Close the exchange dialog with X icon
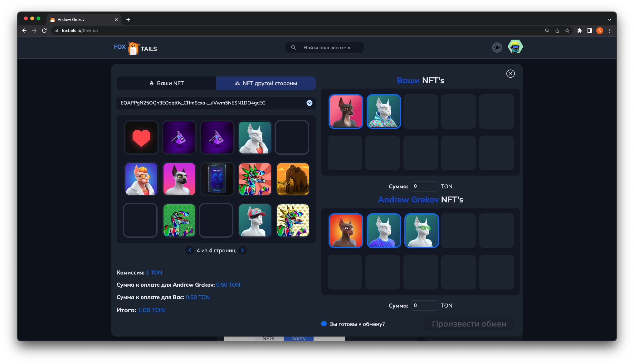This screenshot has height=364, width=634. click(510, 74)
